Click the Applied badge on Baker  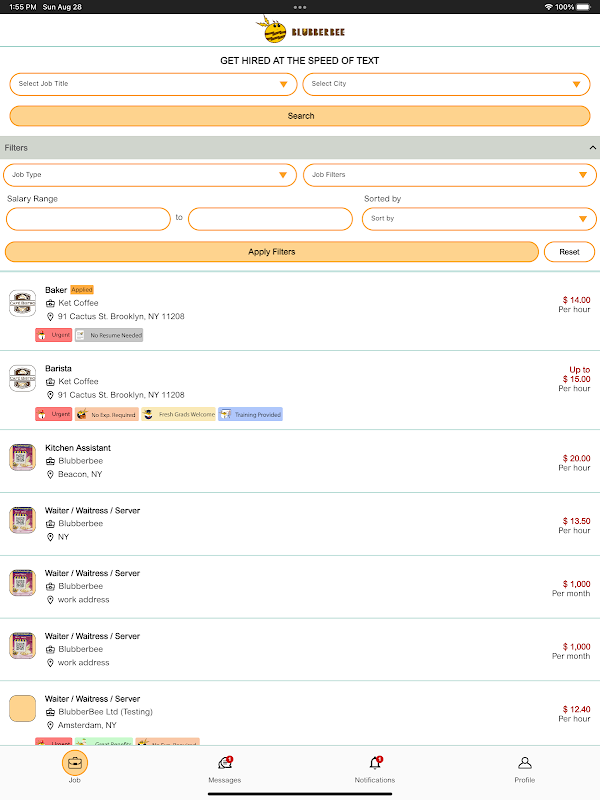pyautogui.click(x=82, y=290)
